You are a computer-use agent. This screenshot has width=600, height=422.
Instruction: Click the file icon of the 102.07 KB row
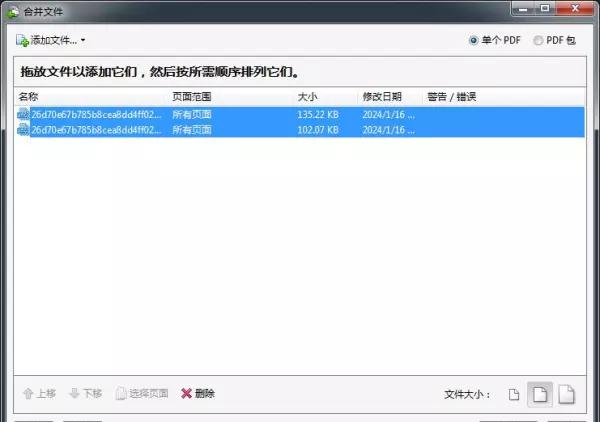pyautogui.click(x=23, y=130)
